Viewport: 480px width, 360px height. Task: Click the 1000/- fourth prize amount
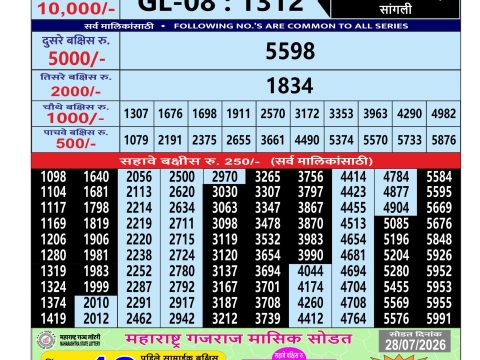pyautogui.click(x=75, y=118)
